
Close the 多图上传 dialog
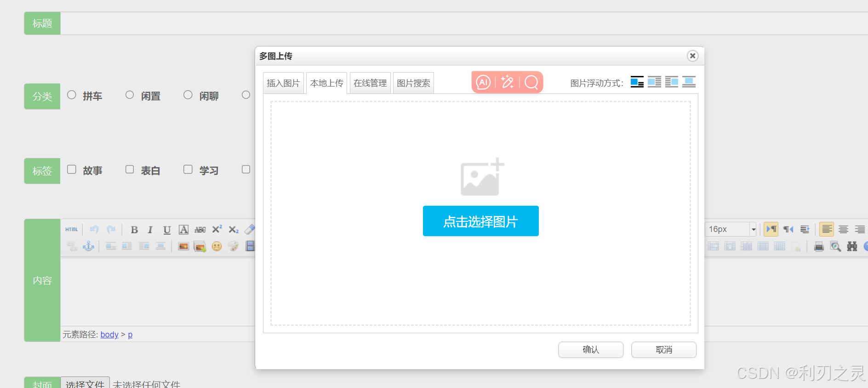coord(692,56)
